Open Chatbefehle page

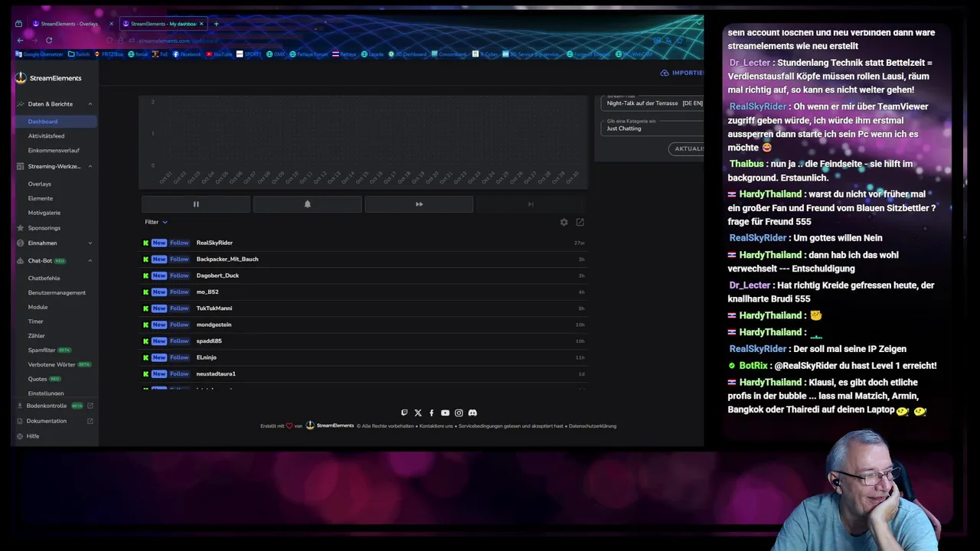[44, 279]
